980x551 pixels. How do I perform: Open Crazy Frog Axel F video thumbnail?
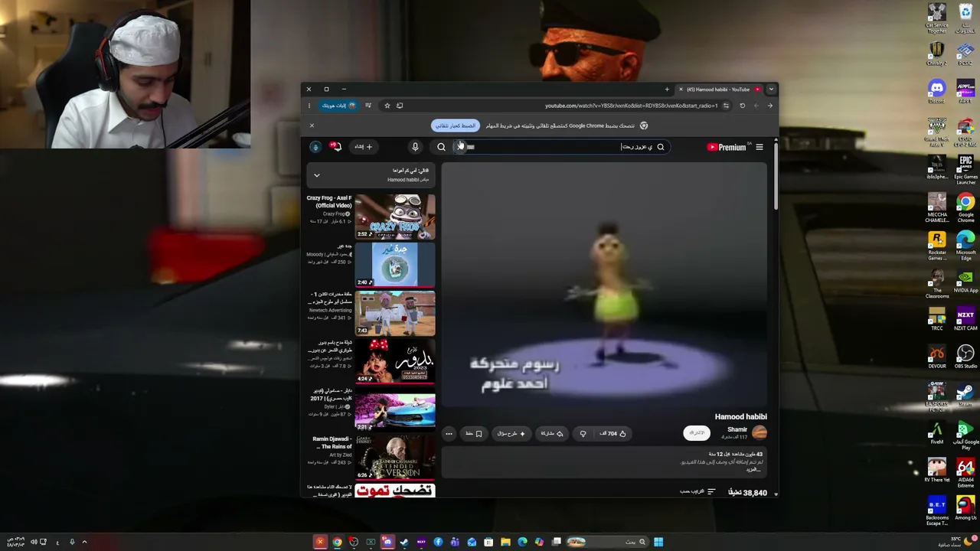(x=394, y=217)
